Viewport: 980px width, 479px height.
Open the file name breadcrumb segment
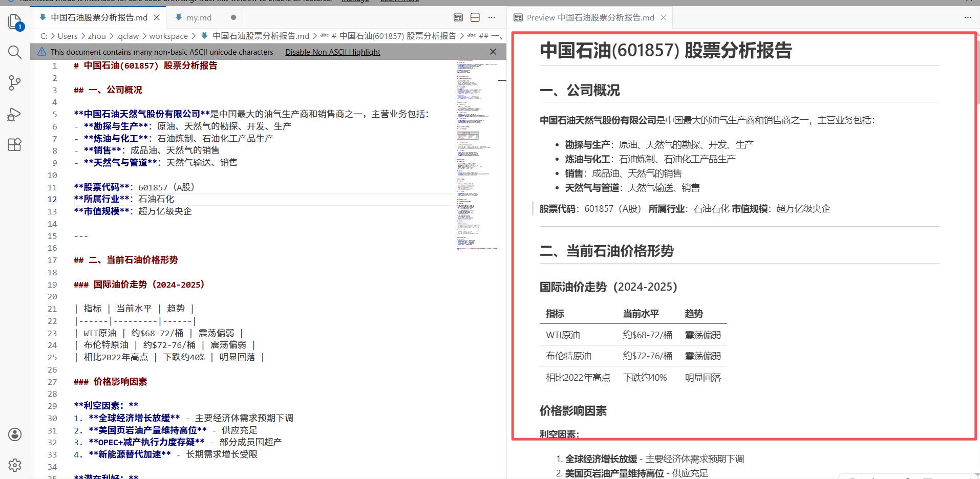255,36
